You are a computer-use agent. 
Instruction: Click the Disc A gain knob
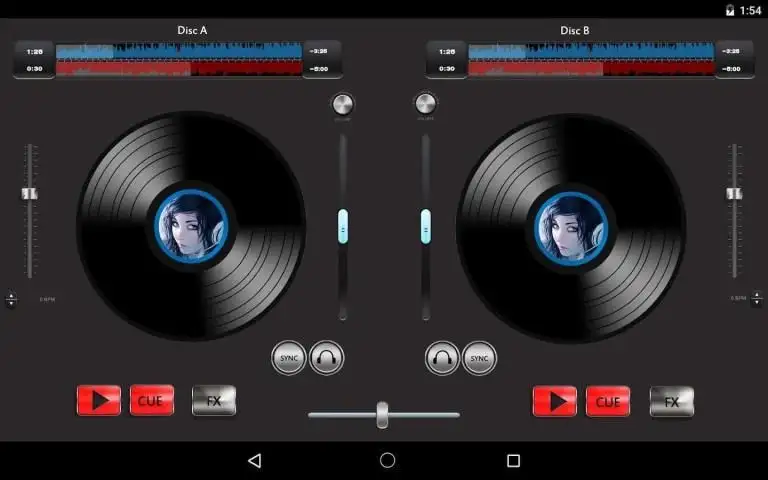[x=343, y=104]
